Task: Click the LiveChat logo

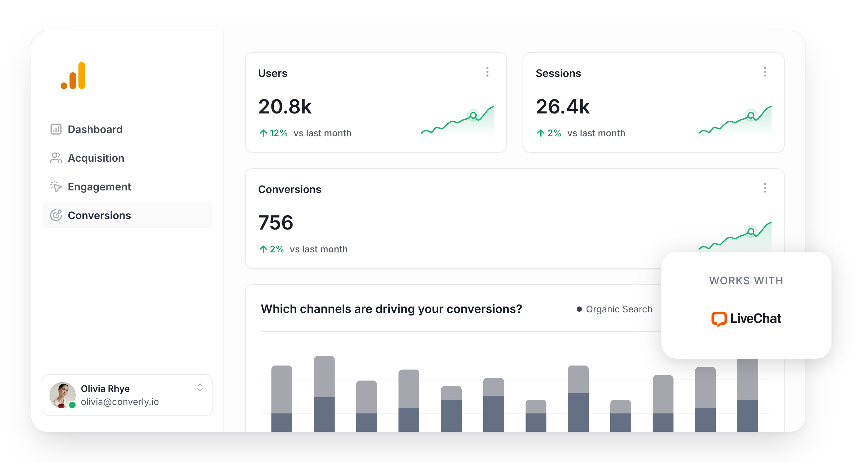Action: coord(746,319)
